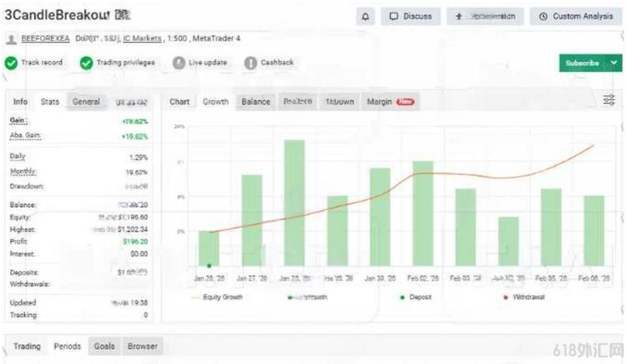Click the user avatar icon
Viewport: 628px width, 364px height.
point(12,39)
